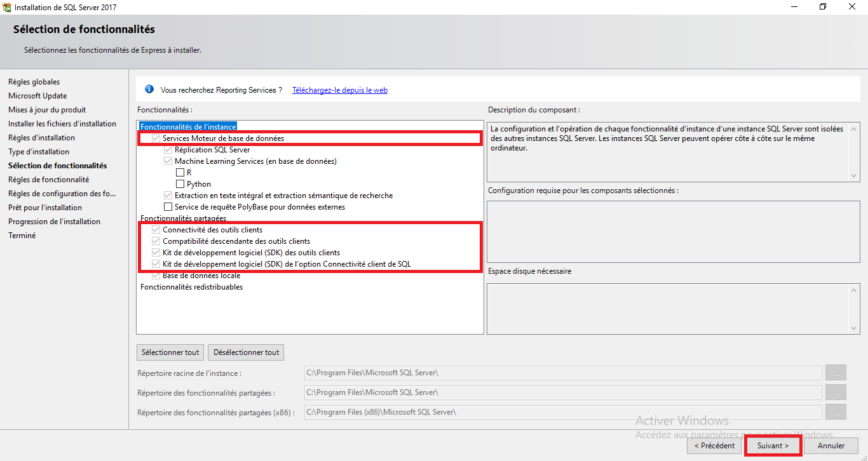Open Microsoft Update step in sidebar
The width and height of the screenshot is (868, 461).
tap(37, 96)
